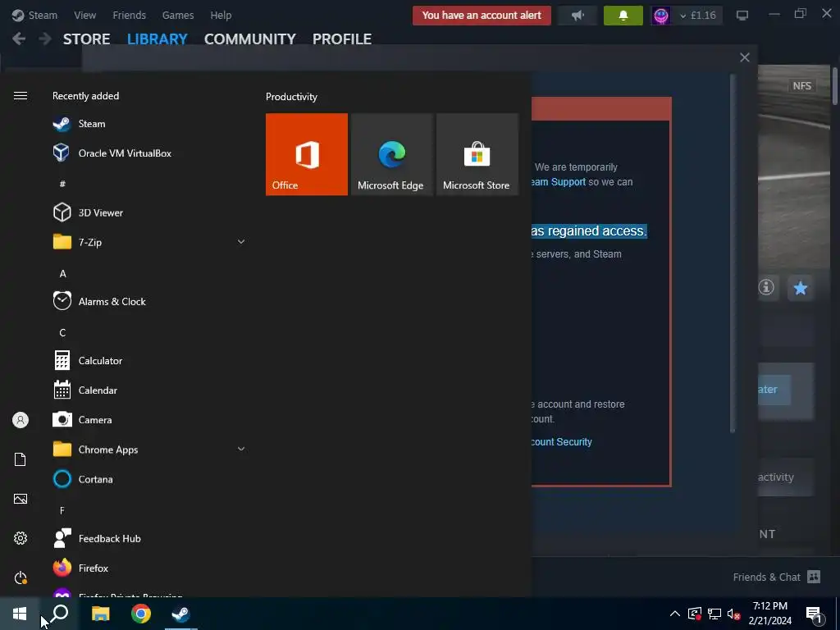Jump to the 'A' letter group header
This screenshot has height=630, width=840.
(62, 274)
